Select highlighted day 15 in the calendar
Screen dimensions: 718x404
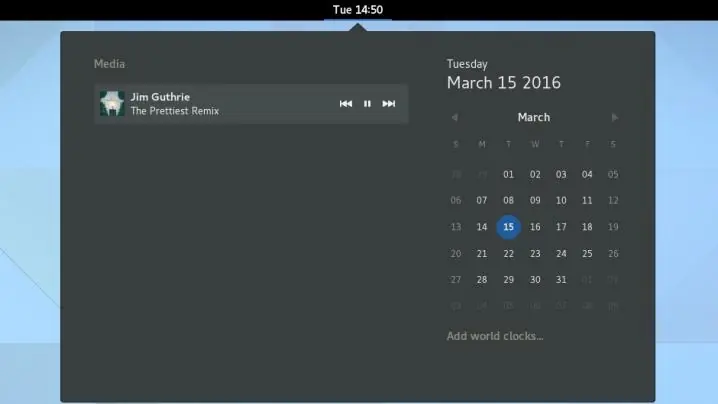coord(508,227)
